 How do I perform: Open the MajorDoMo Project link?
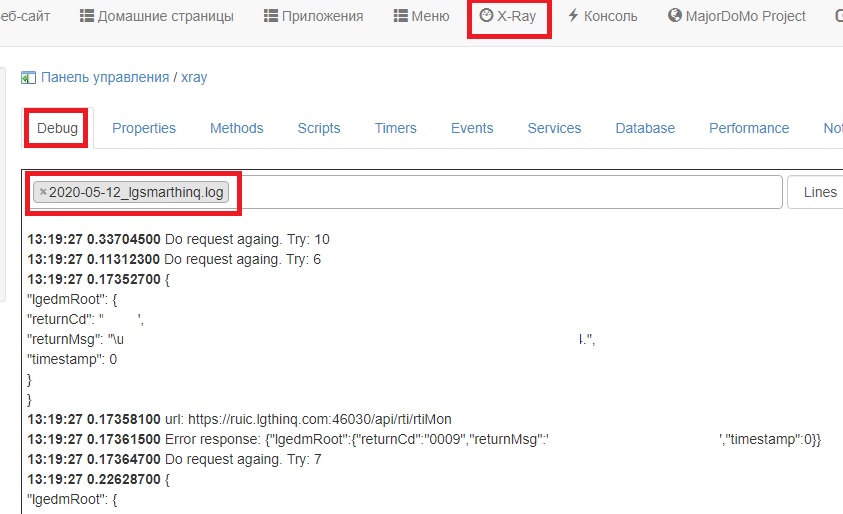click(737, 16)
